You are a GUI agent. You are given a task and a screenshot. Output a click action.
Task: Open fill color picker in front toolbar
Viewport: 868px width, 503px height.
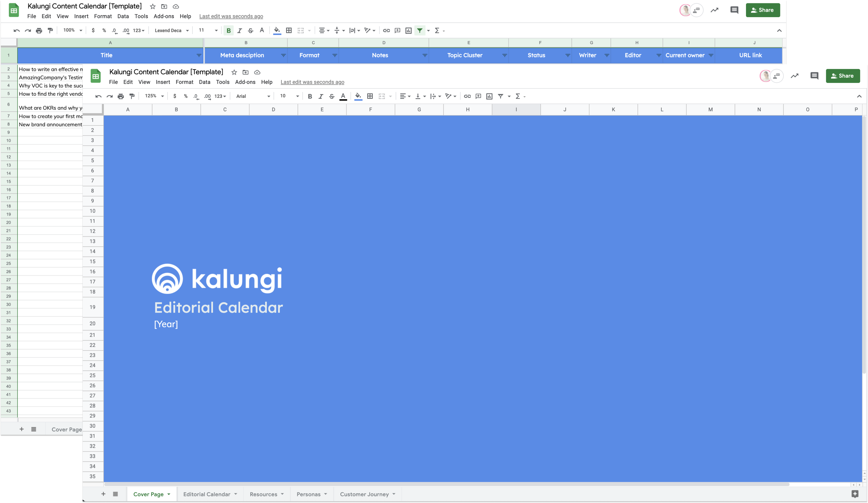(x=358, y=96)
